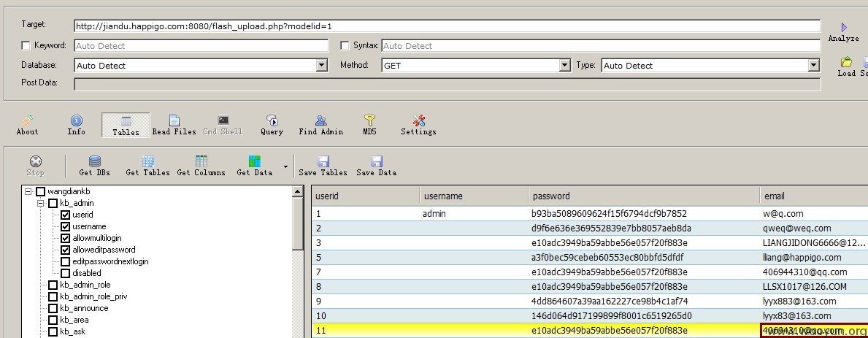Uncheck the userid column checkbox
Screen dimensions: 868x338
[x=65, y=215]
